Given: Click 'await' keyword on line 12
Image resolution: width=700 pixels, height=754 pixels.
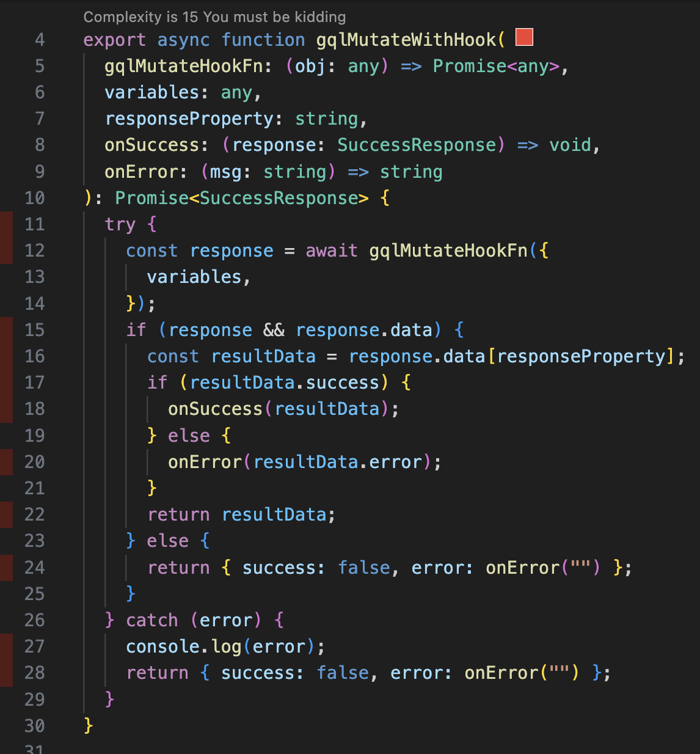Looking at the screenshot, I should pos(332,251).
